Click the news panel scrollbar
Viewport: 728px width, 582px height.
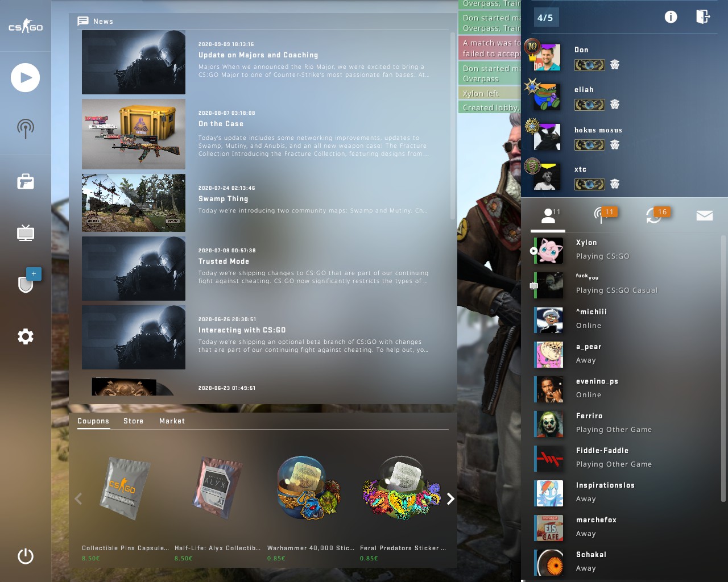click(x=453, y=126)
